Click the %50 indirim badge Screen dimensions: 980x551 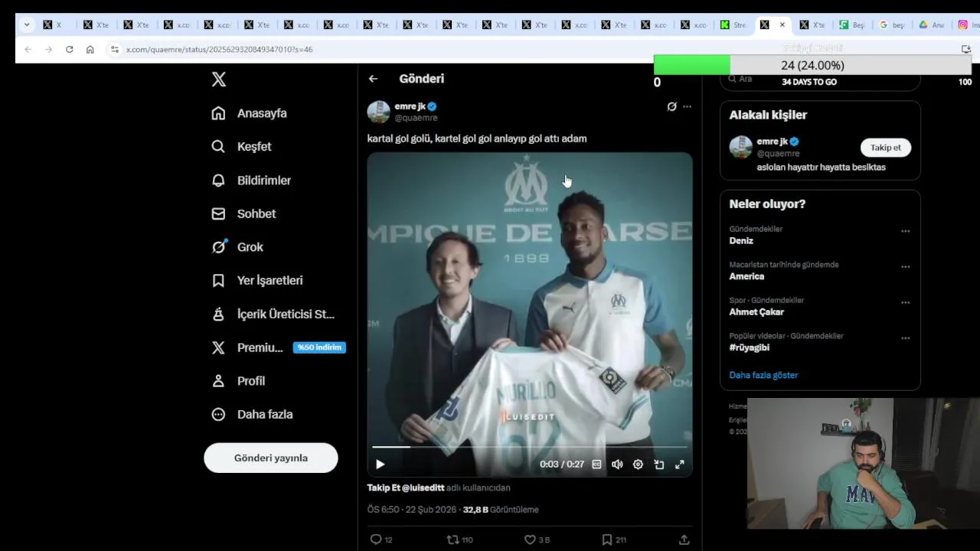click(319, 347)
